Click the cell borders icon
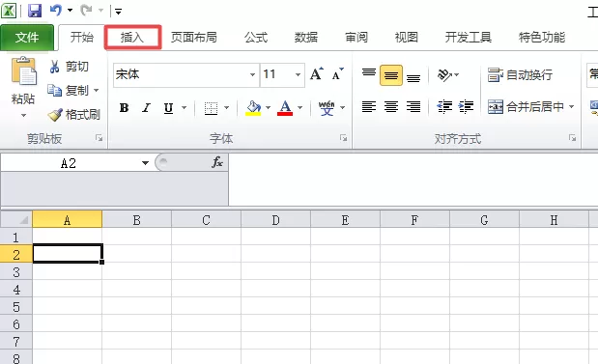Screen dimensions: 598x364 pos(211,108)
